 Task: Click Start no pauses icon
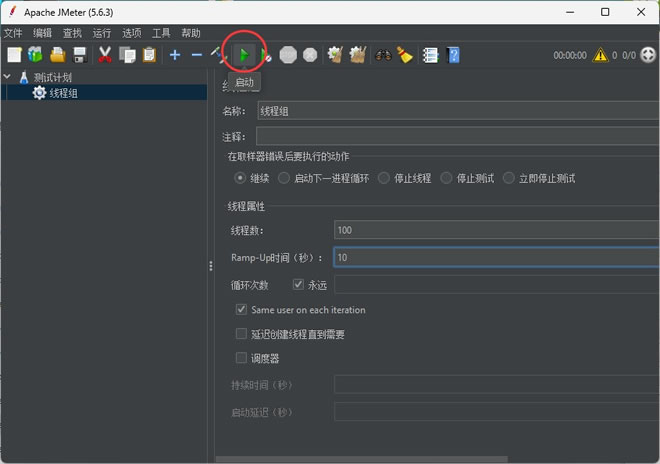click(x=266, y=55)
